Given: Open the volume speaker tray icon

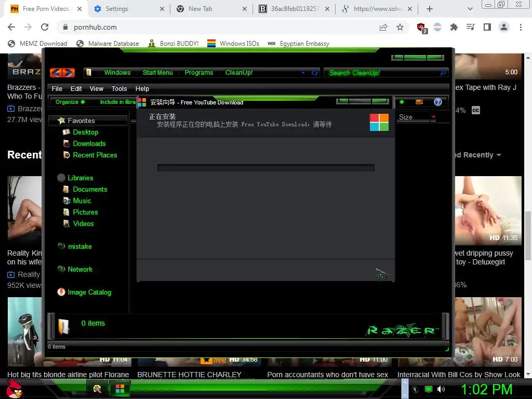Looking at the screenshot, I should [441, 389].
